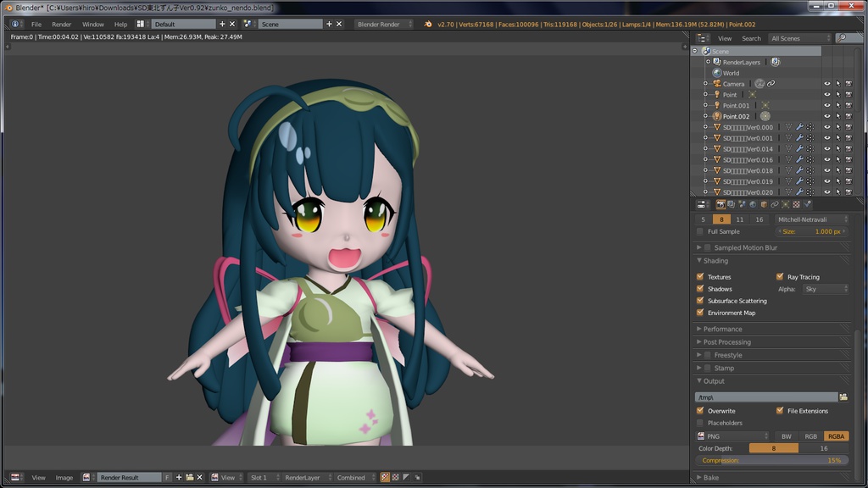Open the PNG file format dropdown

pyautogui.click(x=732, y=435)
